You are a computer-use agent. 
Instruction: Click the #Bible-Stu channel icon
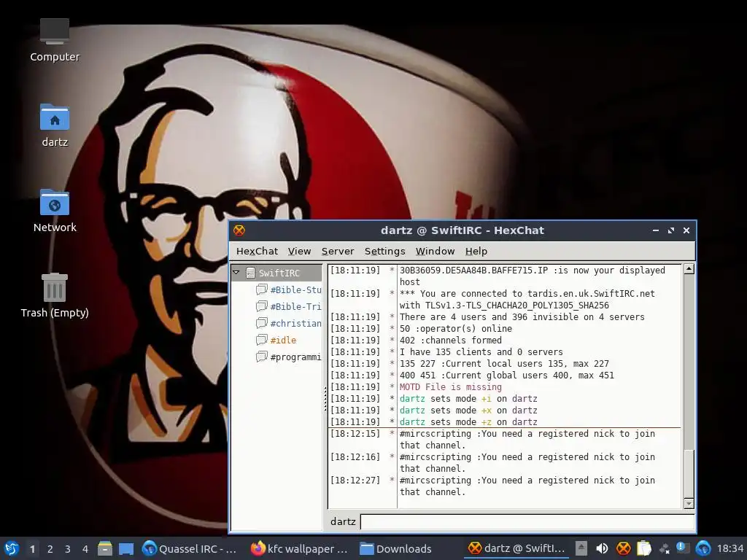point(261,289)
